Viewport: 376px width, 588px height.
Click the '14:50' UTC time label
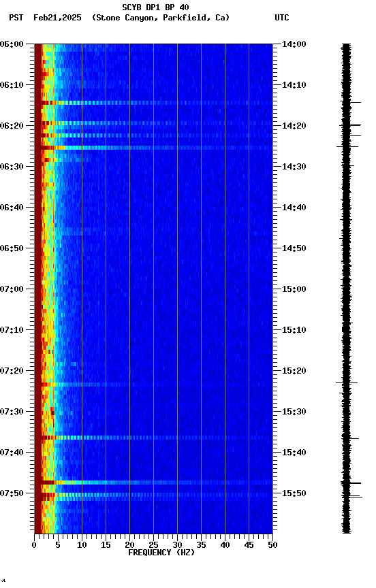pyautogui.click(x=294, y=248)
